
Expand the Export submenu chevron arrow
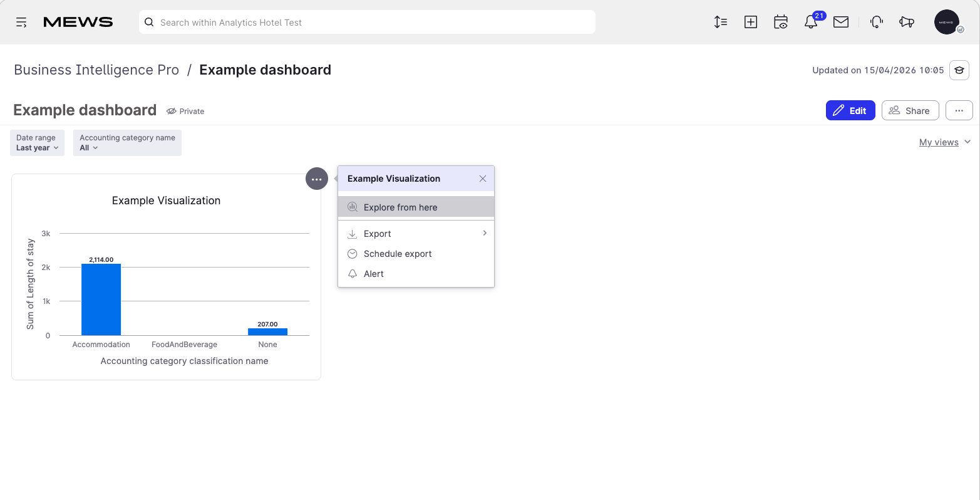(485, 233)
